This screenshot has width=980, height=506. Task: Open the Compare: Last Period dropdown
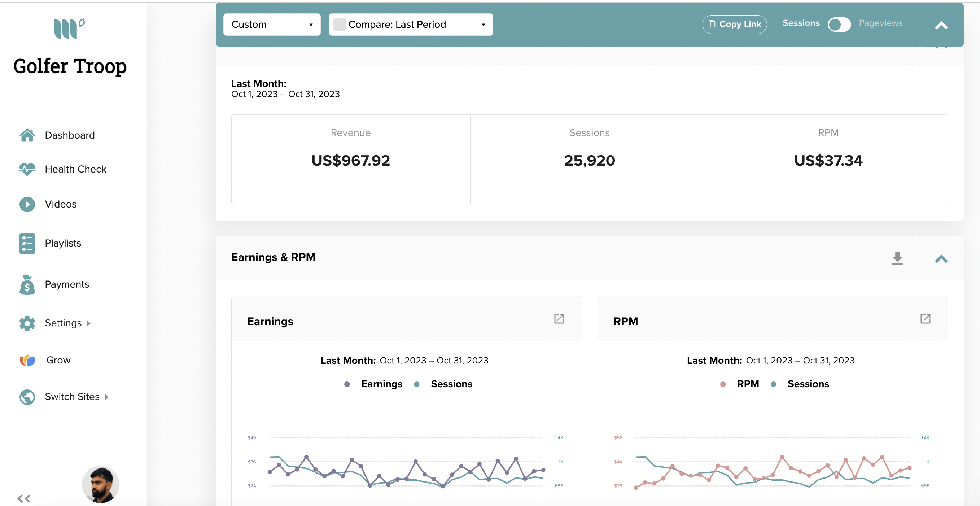[411, 25]
